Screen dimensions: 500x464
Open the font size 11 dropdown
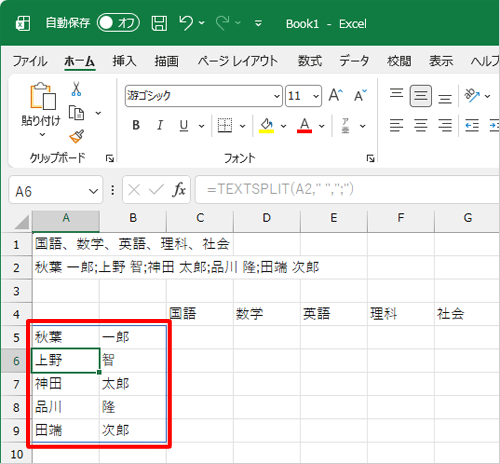(x=316, y=96)
